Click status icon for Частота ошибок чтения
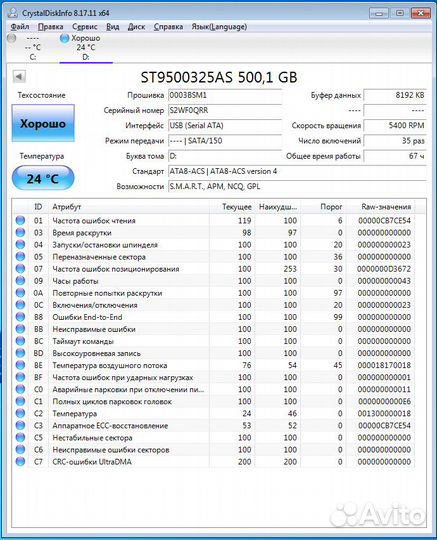 click(x=20, y=220)
